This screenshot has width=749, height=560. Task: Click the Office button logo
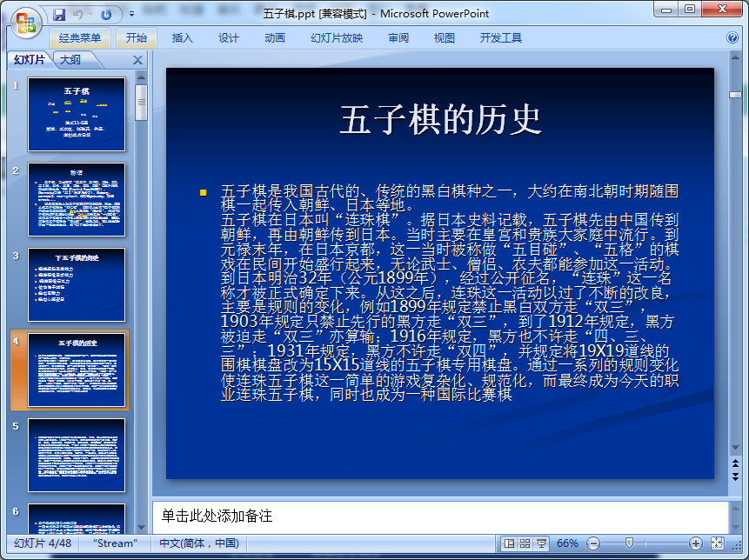[26, 23]
